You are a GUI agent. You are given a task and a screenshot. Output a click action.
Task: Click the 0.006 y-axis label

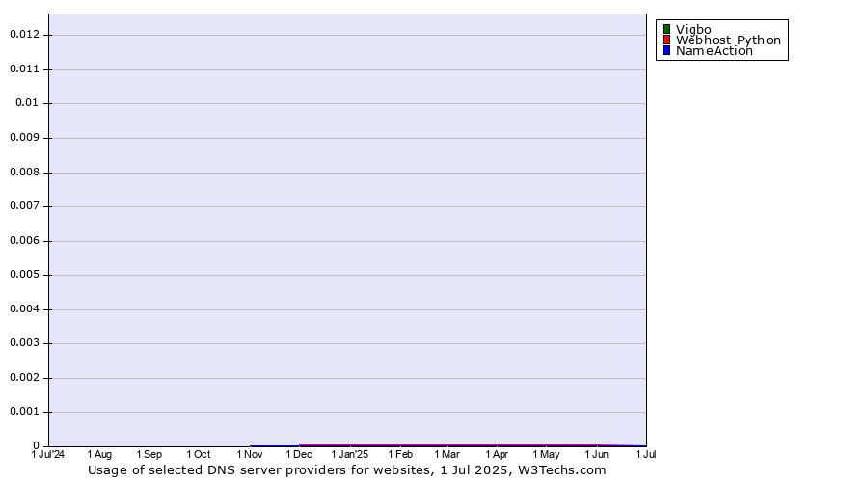pyautogui.click(x=25, y=241)
